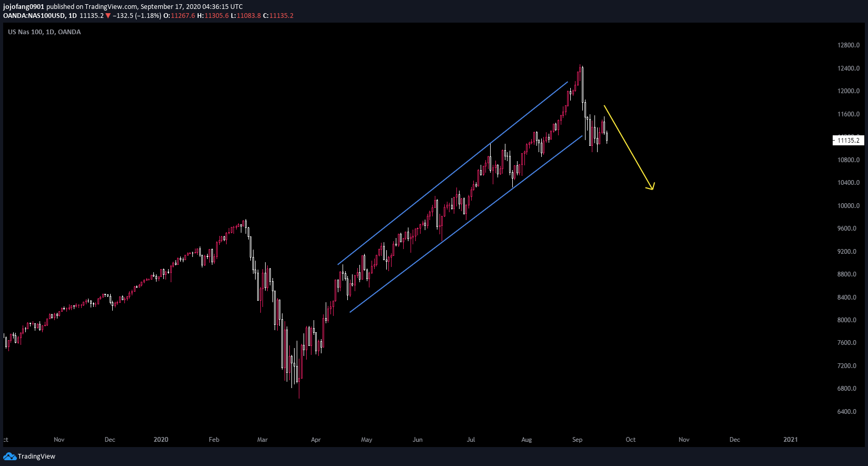Click the lower blue channel trendline
The height and width of the screenshot is (466, 868).
466,224
